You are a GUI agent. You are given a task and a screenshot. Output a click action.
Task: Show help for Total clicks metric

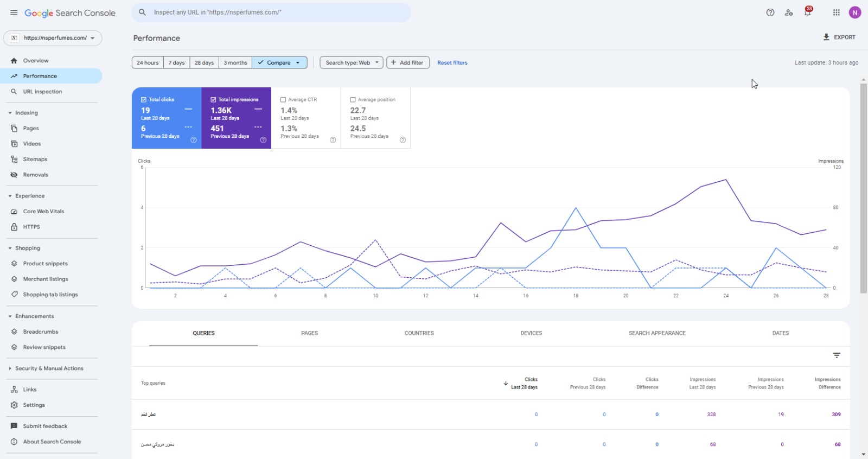tap(194, 140)
